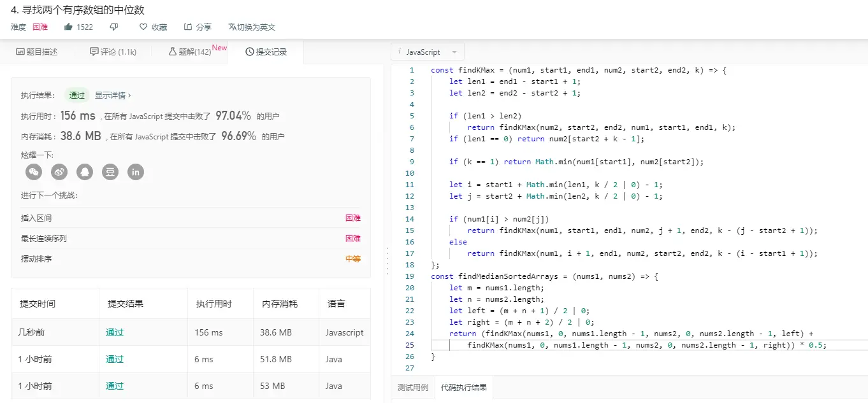
Task: Click the thumbs-down dislike icon
Action: click(x=114, y=27)
